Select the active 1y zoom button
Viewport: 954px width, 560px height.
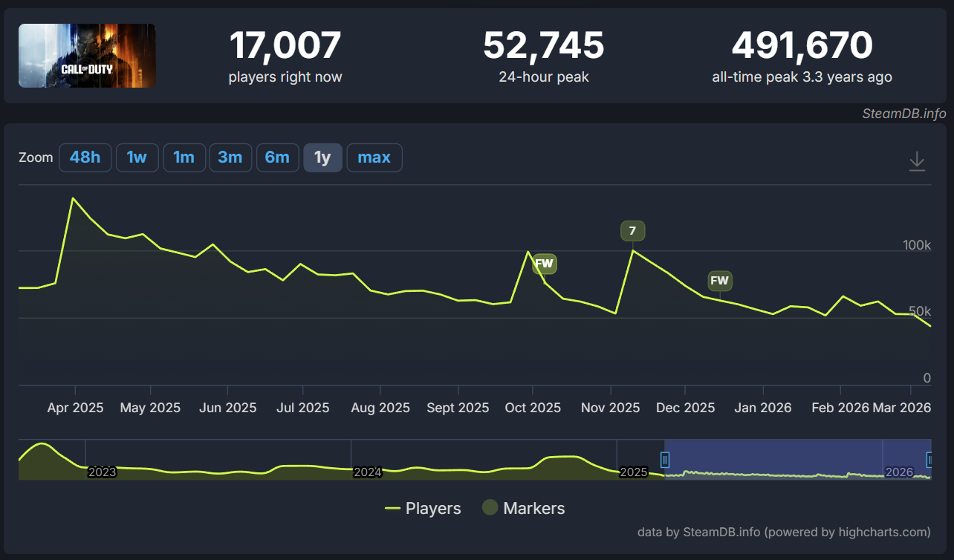coord(322,157)
